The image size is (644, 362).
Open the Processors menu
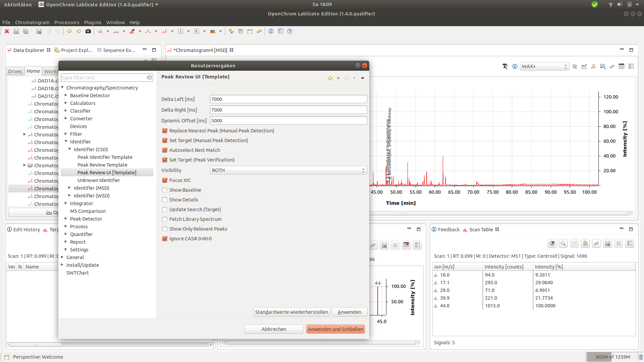tap(67, 22)
